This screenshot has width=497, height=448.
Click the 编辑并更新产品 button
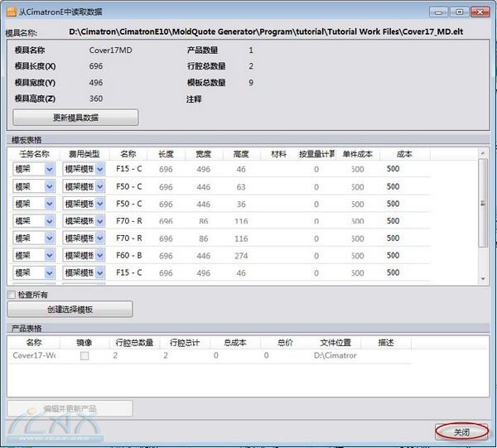point(70,408)
